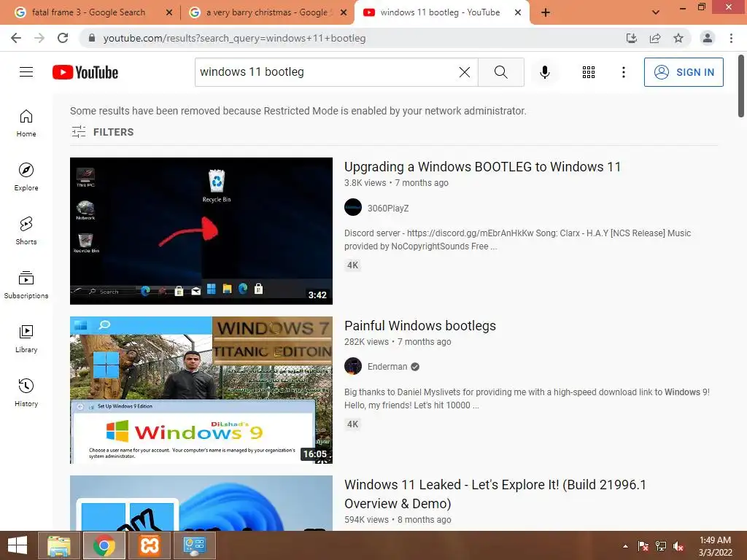Open Enderman channel avatar
The image size is (747, 560).
click(353, 366)
